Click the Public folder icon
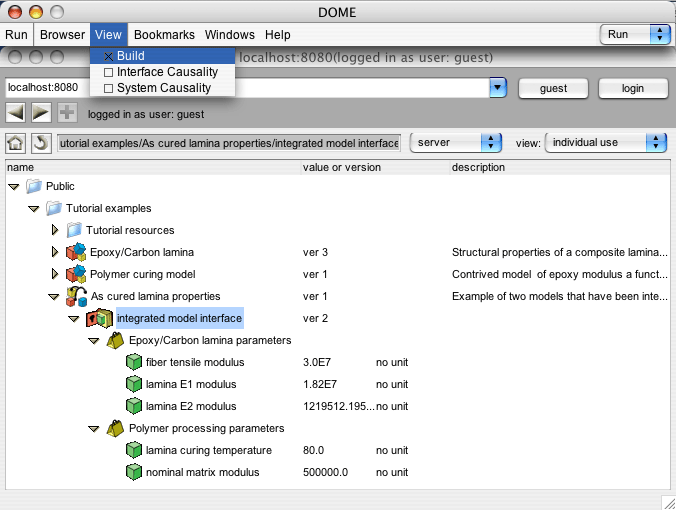The image size is (676, 510). [x=33, y=186]
